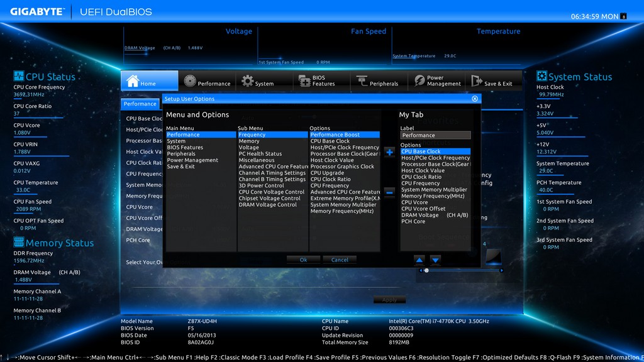Select Host Clock Value in My Tab
This screenshot has height=362, width=644.
tap(435, 170)
